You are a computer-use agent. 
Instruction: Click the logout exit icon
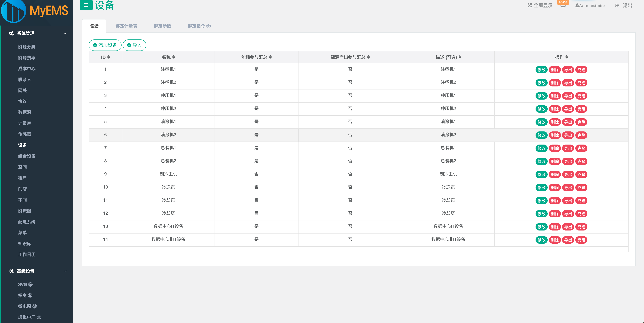click(617, 6)
